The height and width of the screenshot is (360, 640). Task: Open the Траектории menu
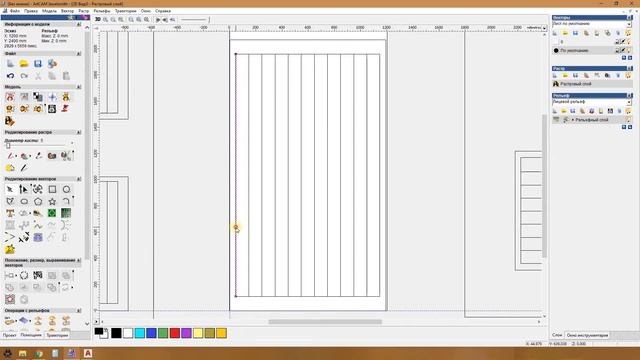point(125,11)
